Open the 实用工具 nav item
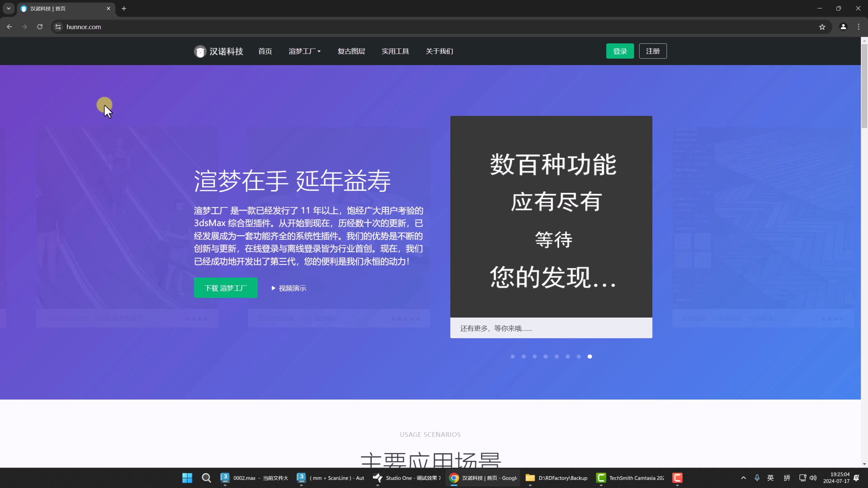Screen dimensions: 868x488 395,51
